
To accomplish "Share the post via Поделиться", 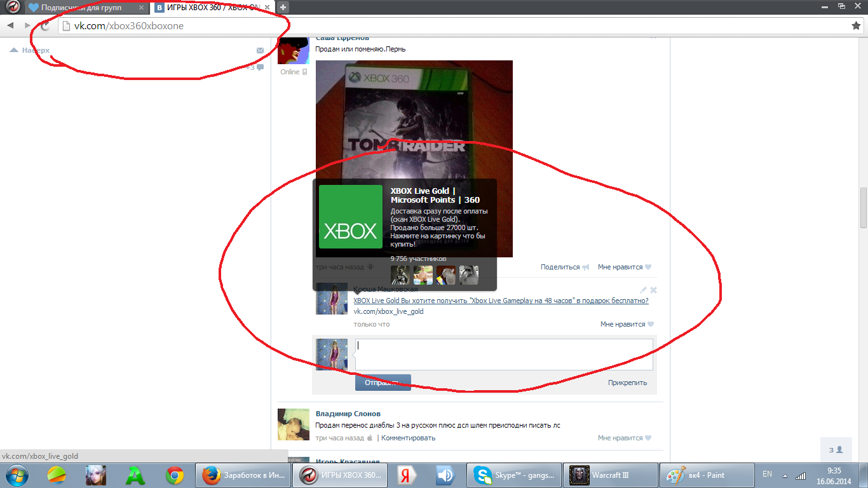I will tap(565, 267).
